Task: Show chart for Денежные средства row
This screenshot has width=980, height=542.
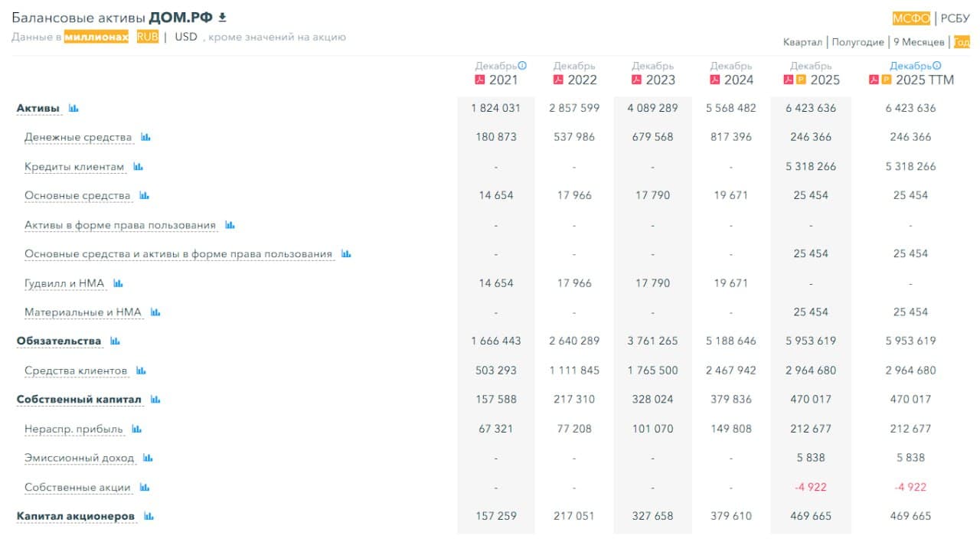Action: (145, 138)
